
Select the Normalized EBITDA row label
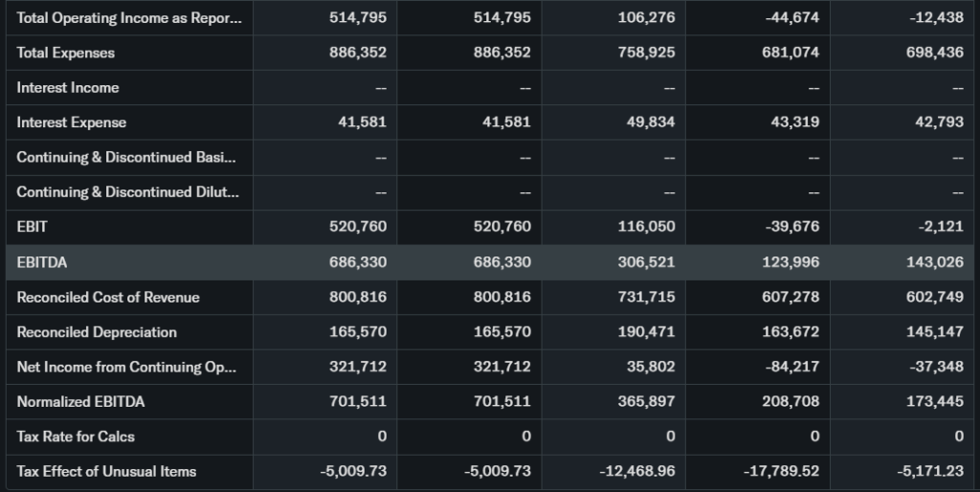pos(80,401)
